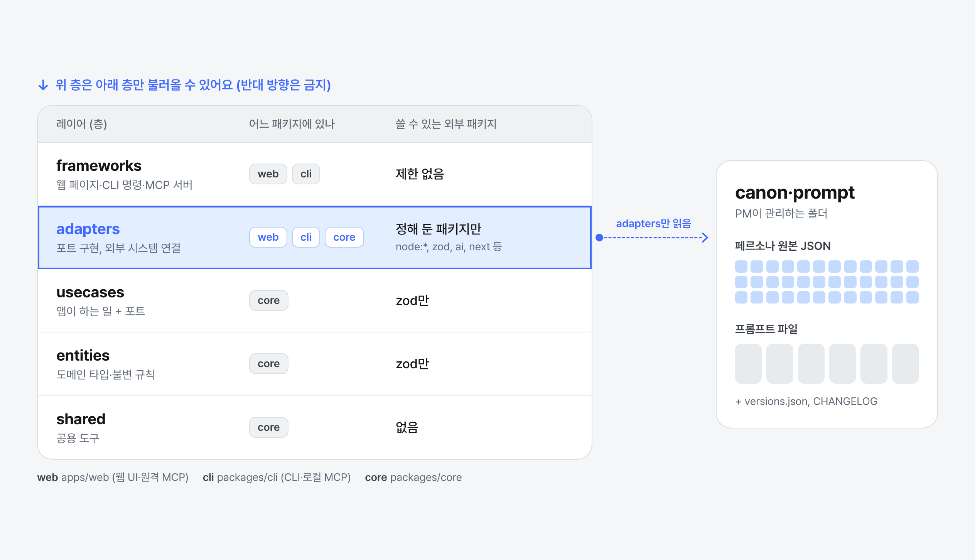Click the core badge in the usecases row

pyautogui.click(x=269, y=300)
